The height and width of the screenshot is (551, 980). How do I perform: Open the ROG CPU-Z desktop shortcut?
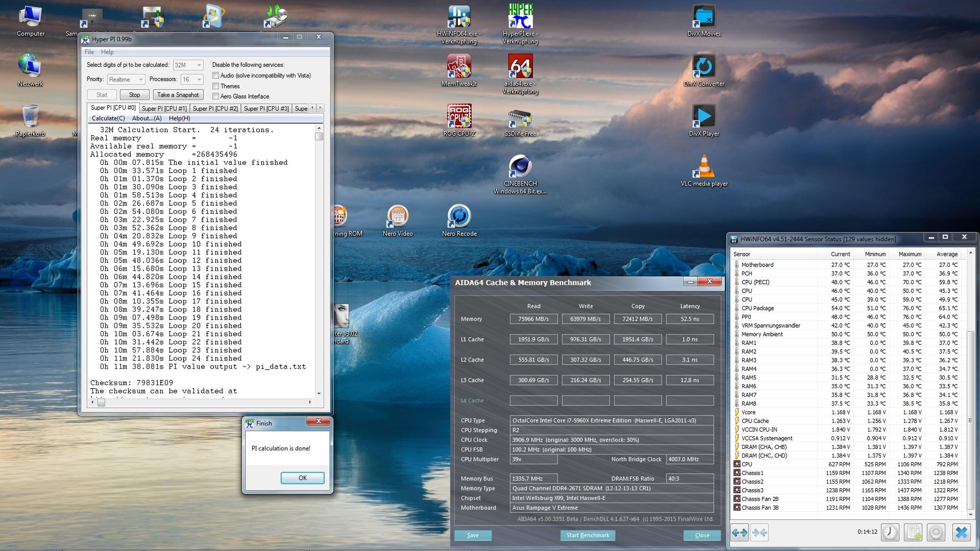click(x=459, y=121)
